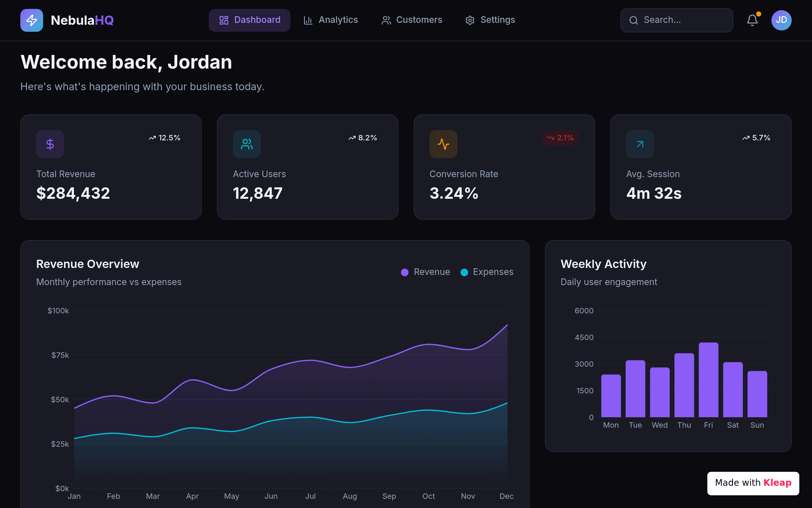The height and width of the screenshot is (508, 812).
Task: Click the 5.7% trend badge
Action: click(x=756, y=138)
